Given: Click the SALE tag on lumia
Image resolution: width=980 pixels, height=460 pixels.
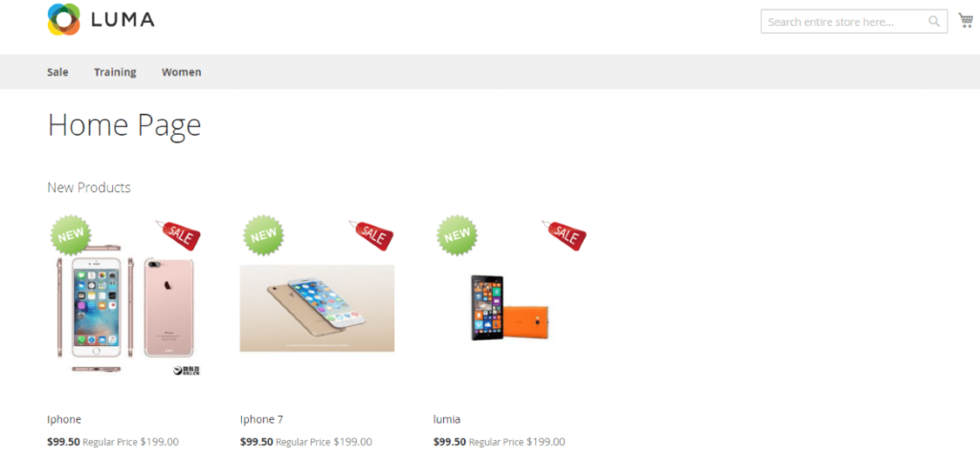Looking at the screenshot, I should [565, 235].
